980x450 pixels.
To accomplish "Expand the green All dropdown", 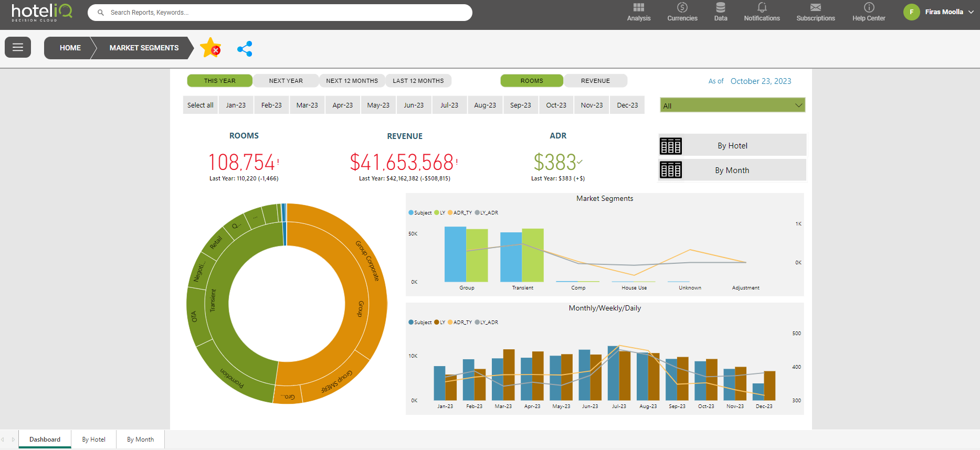I will (732, 105).
